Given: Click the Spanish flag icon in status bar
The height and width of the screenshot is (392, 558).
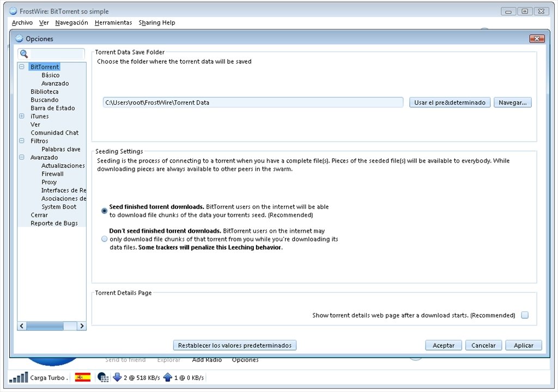Looking at the screenshot, I should click(83, 377).
